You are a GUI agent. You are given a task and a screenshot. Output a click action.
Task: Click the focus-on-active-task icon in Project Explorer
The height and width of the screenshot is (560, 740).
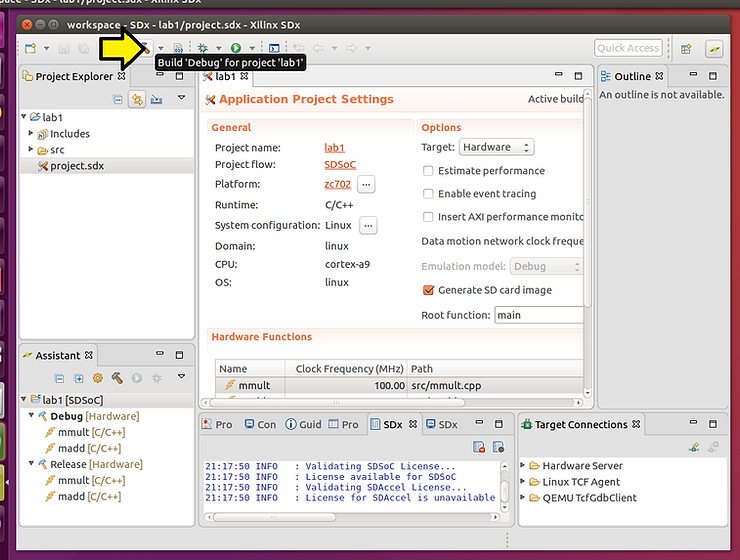click(157, 100)
